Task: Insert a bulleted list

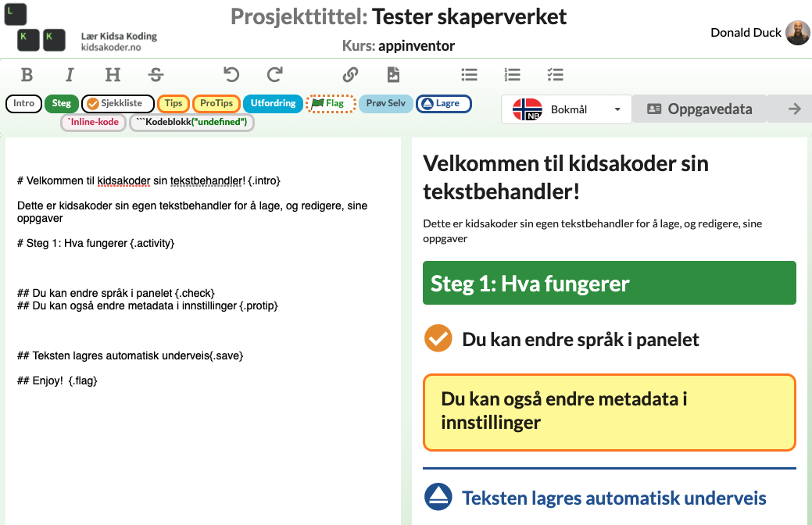Action: pos(469,74)
